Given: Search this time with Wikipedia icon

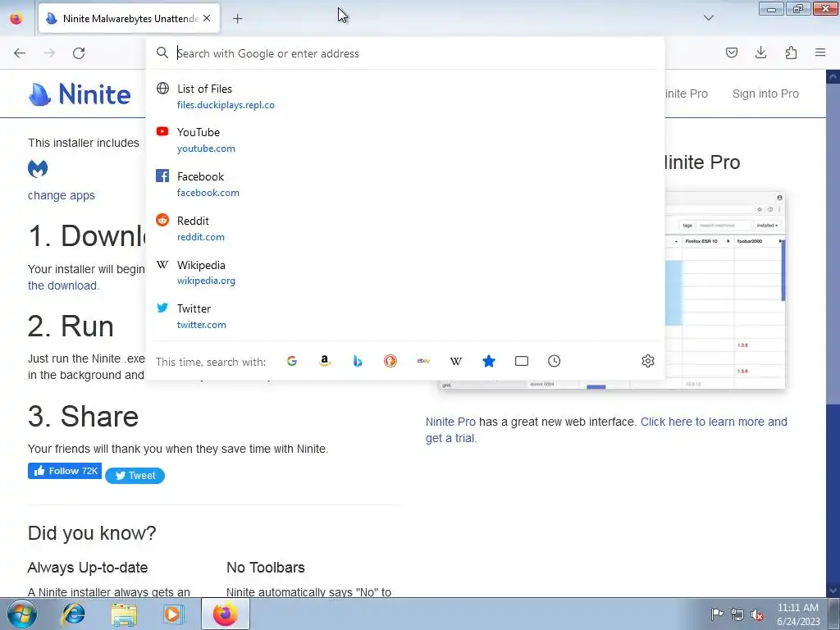Looking at the screenshot, I should point(456,361).
